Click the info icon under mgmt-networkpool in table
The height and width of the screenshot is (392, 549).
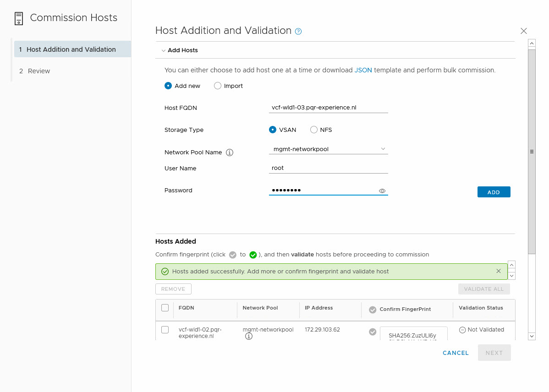click(x=249, y=337)
